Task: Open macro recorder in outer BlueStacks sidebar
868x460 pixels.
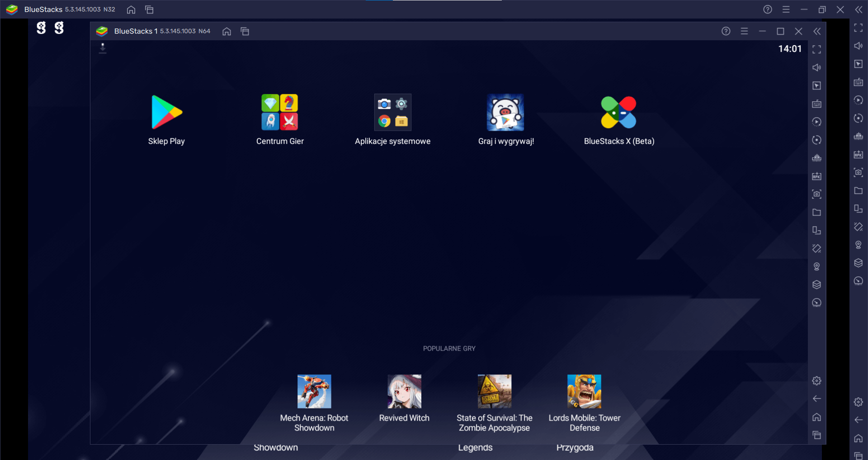Action: click(858, 100)
